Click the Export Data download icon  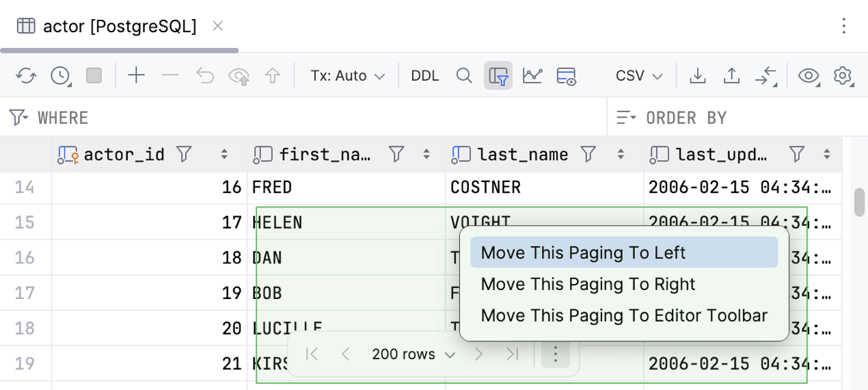(697, 75)
